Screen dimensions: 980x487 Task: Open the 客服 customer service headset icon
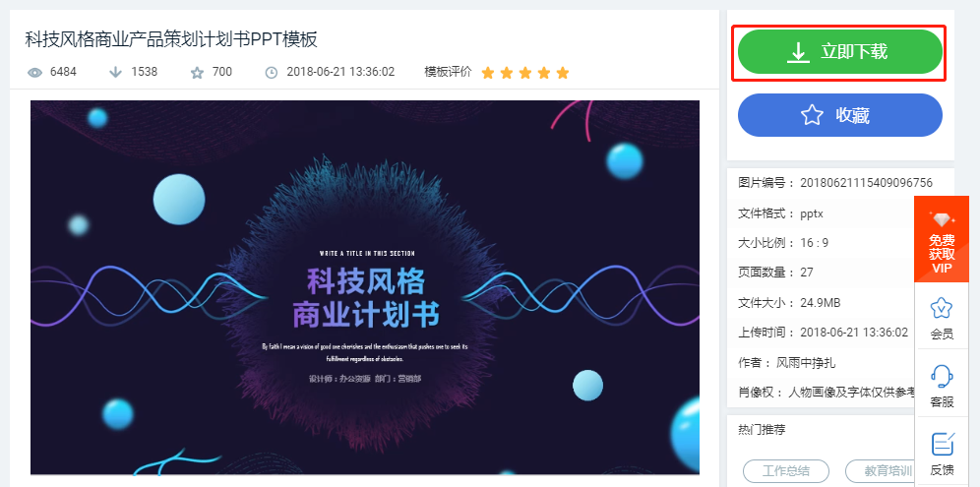942,385
